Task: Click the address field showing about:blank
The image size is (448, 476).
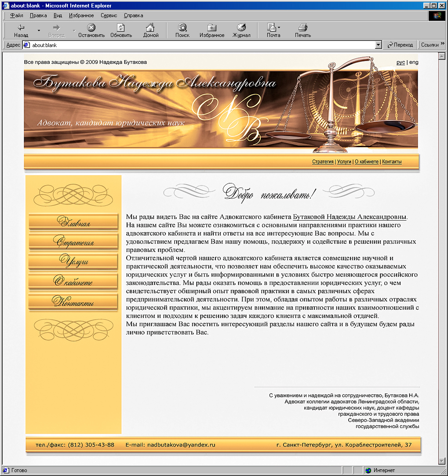Action: click(x=202, y=45)
